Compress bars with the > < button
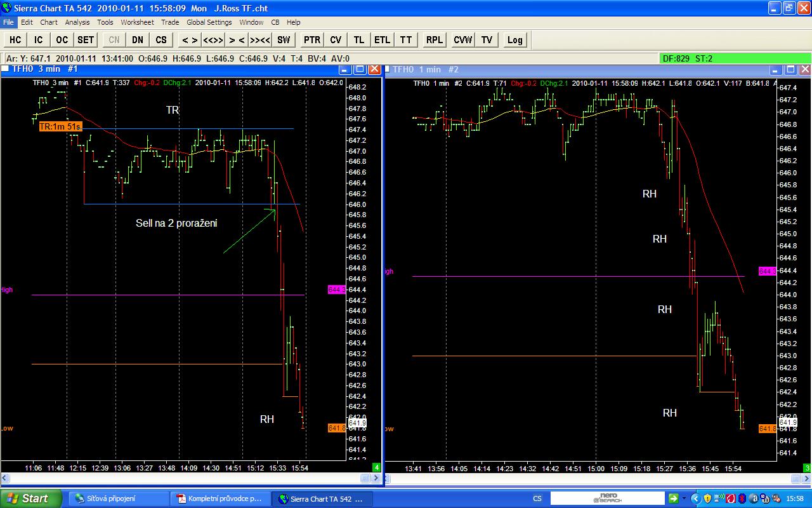Screen dimensions: 812x508 tap(237, 40)
